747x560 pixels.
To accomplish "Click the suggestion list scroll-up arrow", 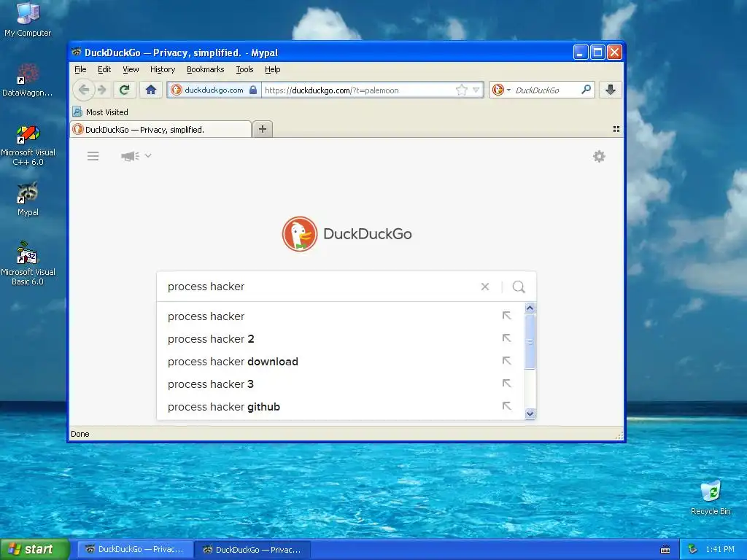I will tap(530, 308).
